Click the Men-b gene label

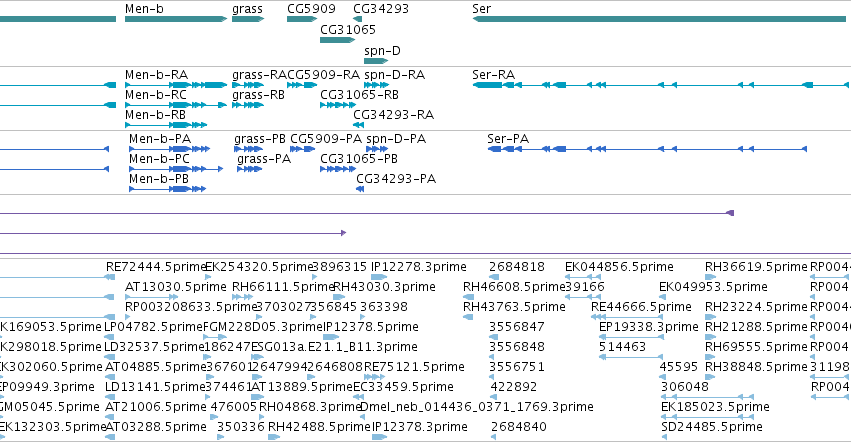[144, 9]
